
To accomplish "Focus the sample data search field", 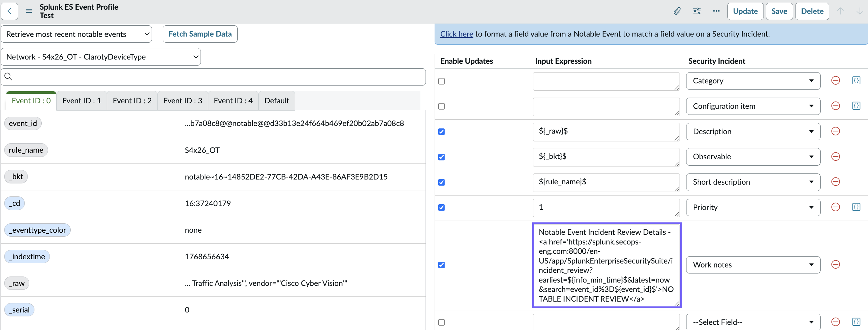I will pos(213,77).
